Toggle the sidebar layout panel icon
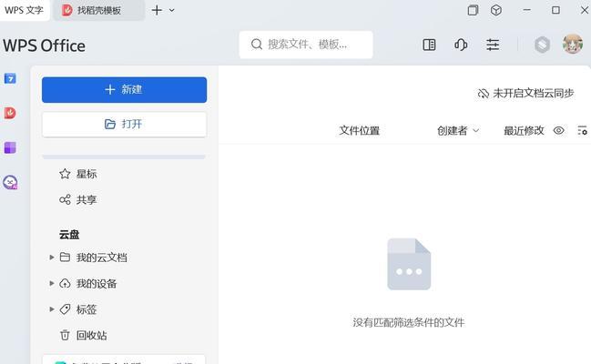591x364 pixels. pos(429,45)
